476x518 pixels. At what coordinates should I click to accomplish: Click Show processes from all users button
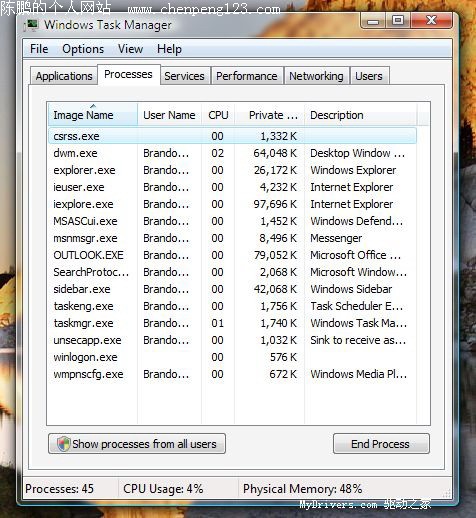tap(137, 444)
